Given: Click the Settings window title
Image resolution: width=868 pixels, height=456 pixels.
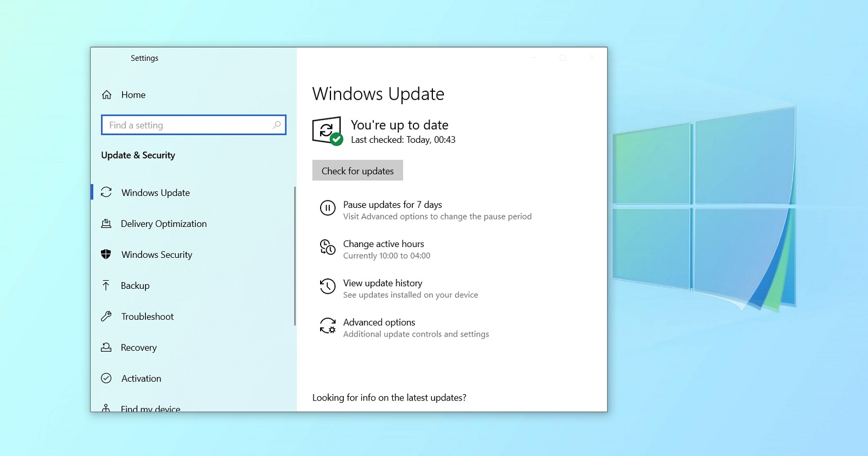Looking at the screenshot, I should [144, 58].
